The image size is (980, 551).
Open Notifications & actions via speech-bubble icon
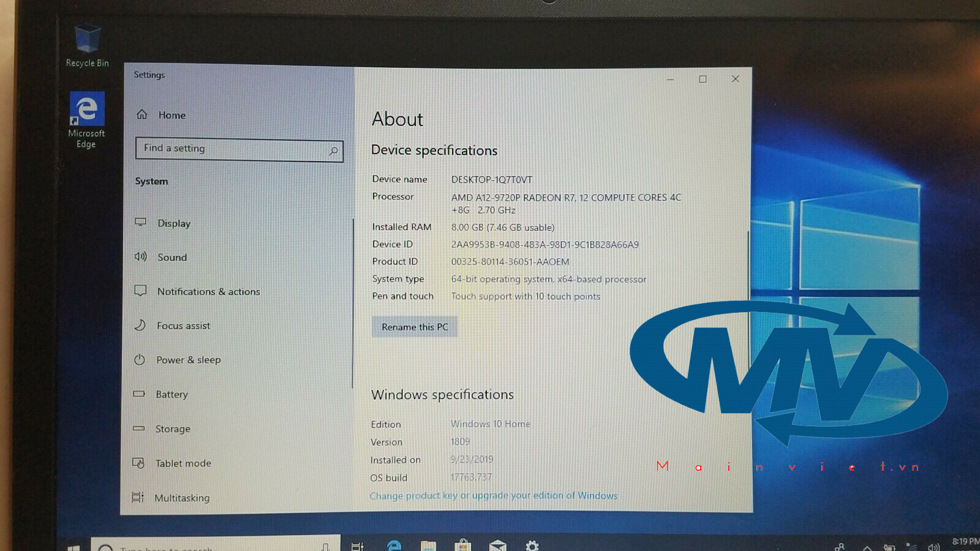pyautogui.click(x=140, y=291)
